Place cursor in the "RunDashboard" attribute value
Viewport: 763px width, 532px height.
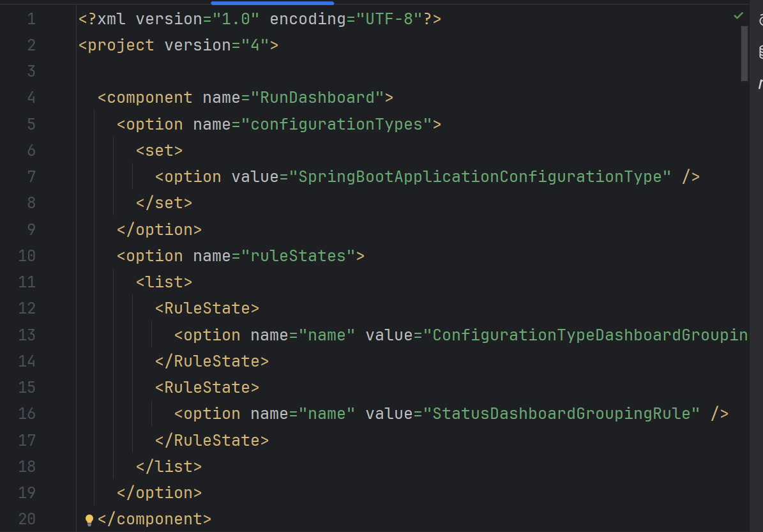[x=317, y=98]
